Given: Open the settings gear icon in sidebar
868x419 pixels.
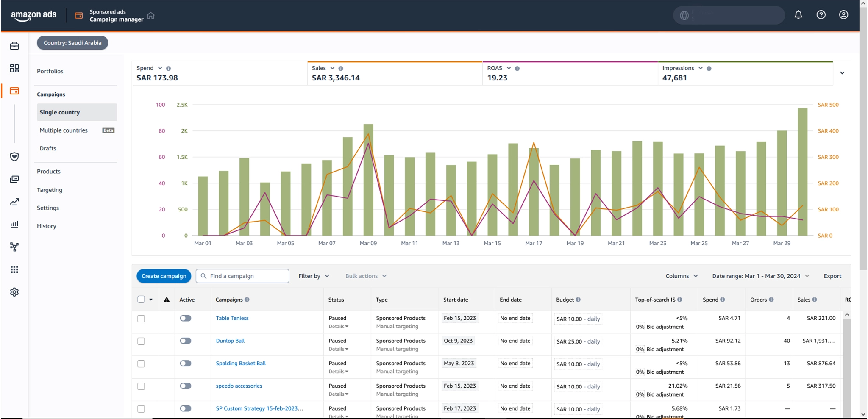Looking at the screenshot, I should [14, 292].
